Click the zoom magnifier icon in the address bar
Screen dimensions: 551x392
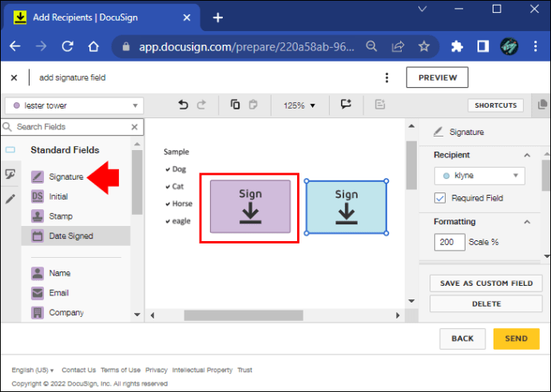click(x=371, y=46)
